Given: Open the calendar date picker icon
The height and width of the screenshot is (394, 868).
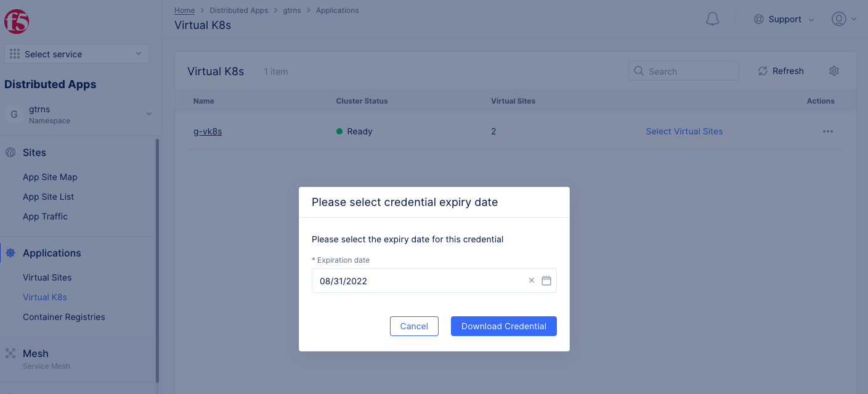Looking at the screenshot, I should pyautogui.click(x=546, y=281).
